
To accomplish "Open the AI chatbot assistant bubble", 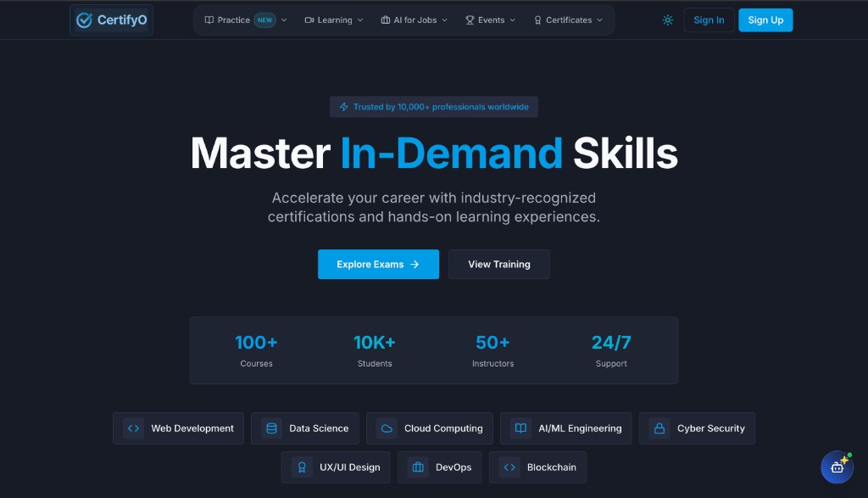I will pyautogui.click(x=837, y=467).
